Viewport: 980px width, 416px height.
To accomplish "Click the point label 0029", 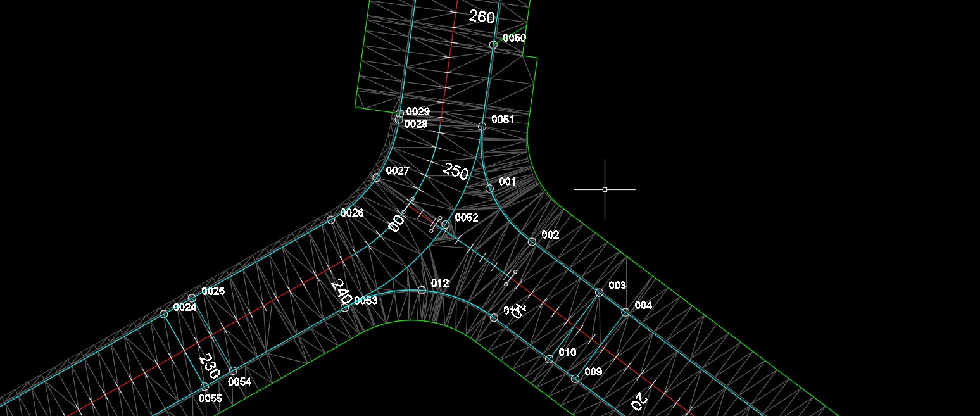I will [x=418, y=112].
